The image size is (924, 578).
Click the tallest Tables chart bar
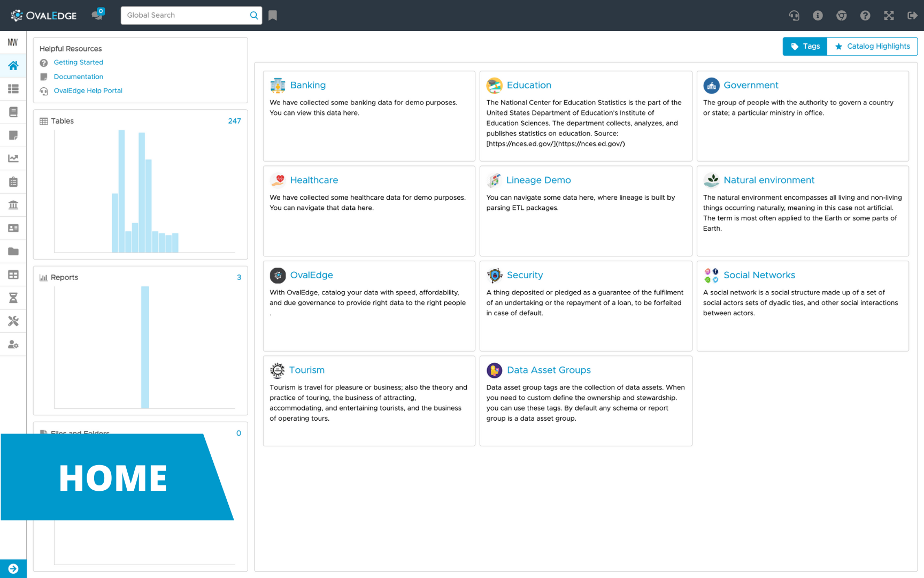(x=122, y=191)
